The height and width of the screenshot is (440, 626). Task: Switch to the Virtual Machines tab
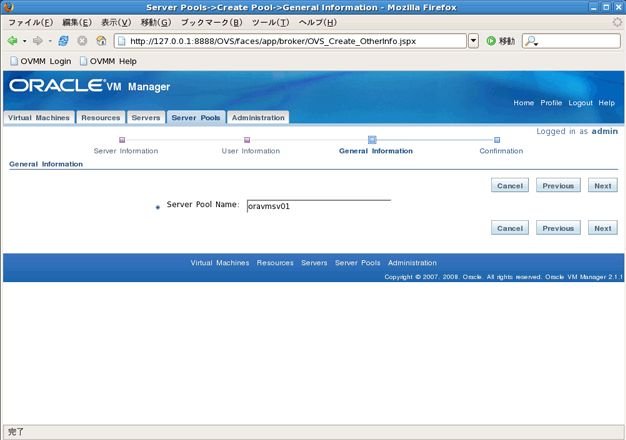click(39, 118)
